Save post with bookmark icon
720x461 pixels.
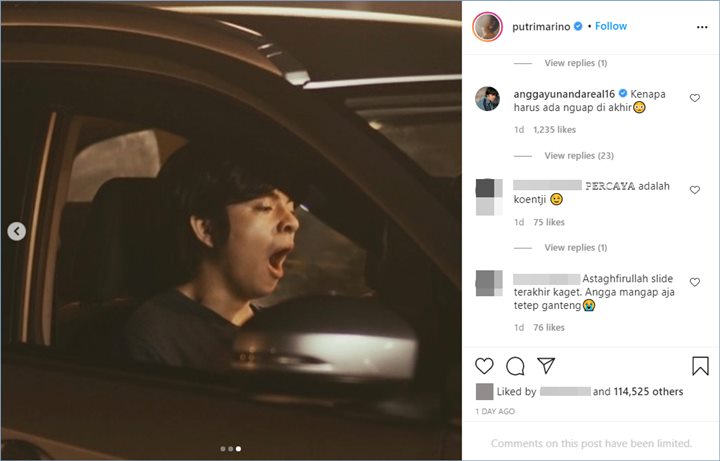[x=700, y=366]
